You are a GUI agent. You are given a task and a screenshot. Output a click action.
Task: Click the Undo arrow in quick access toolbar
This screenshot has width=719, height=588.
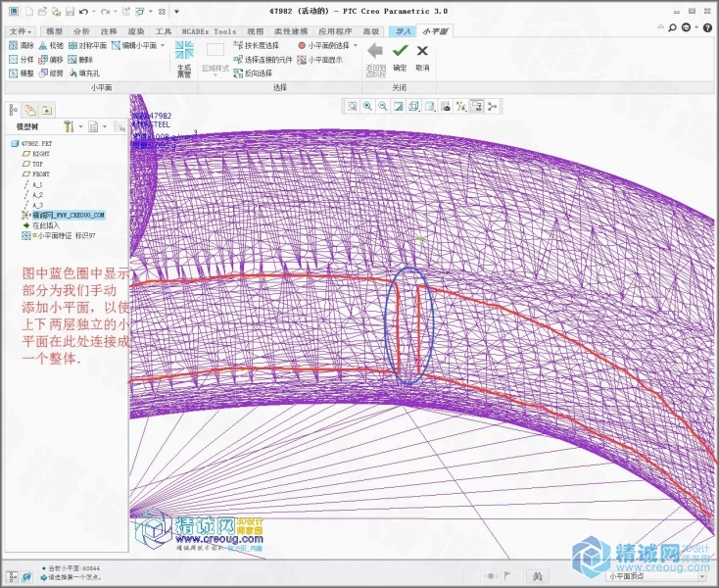(x=83, y=11)
